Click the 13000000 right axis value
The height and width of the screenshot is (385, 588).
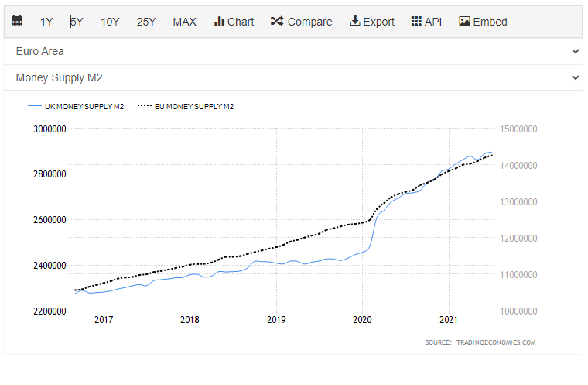518,202
